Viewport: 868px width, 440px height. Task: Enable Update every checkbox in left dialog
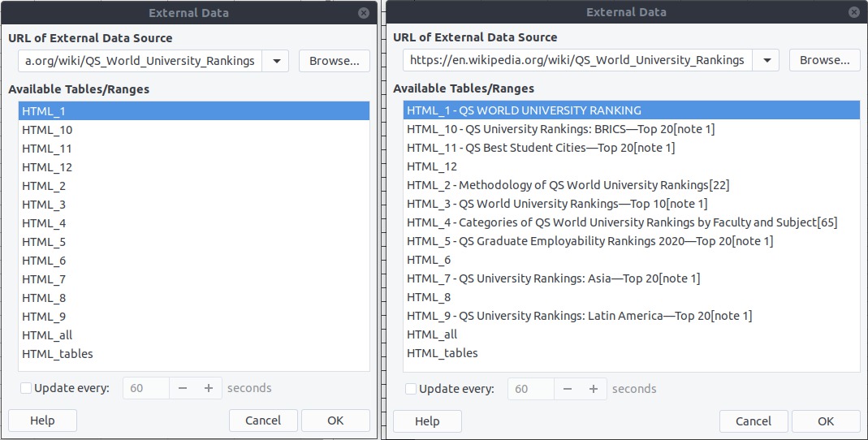coord(25,388)
